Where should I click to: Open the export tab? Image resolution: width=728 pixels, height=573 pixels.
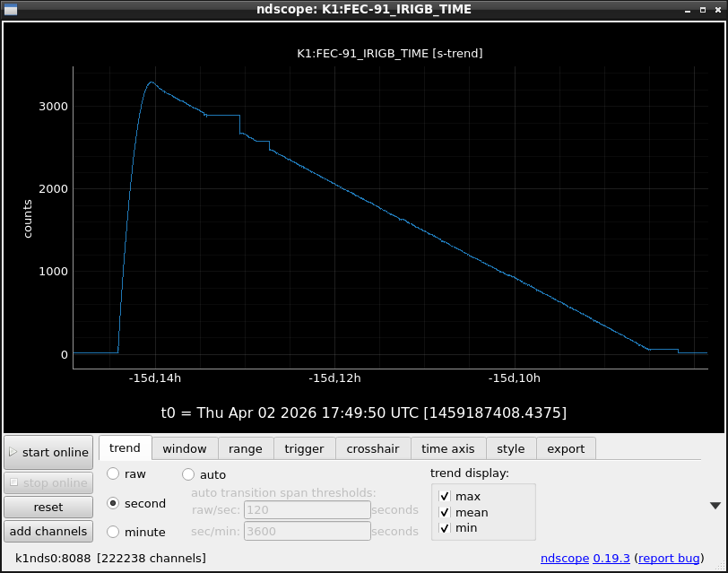pos(565,448)
